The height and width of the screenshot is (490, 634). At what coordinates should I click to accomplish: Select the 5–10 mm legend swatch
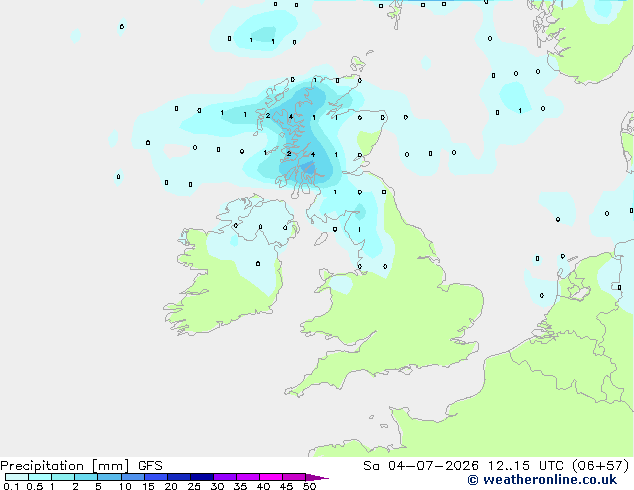click(x=109, y=477)
